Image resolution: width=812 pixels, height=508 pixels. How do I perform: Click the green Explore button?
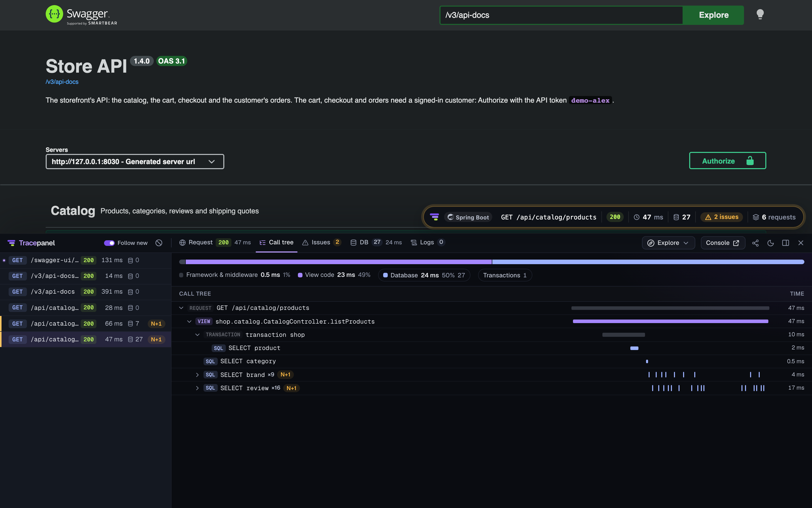point(713,15)
